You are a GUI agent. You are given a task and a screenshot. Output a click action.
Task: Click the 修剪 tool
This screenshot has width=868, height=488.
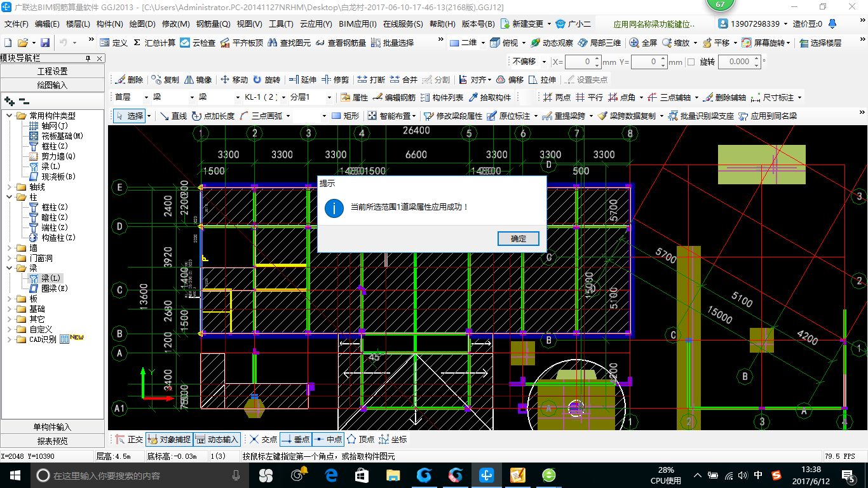(x=336, y=79)
